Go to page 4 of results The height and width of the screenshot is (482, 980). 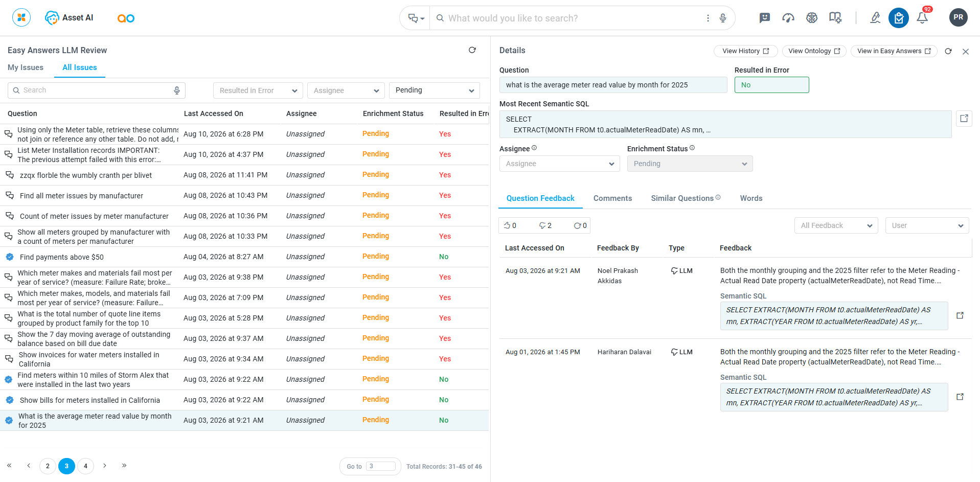[x=85, y=466]
